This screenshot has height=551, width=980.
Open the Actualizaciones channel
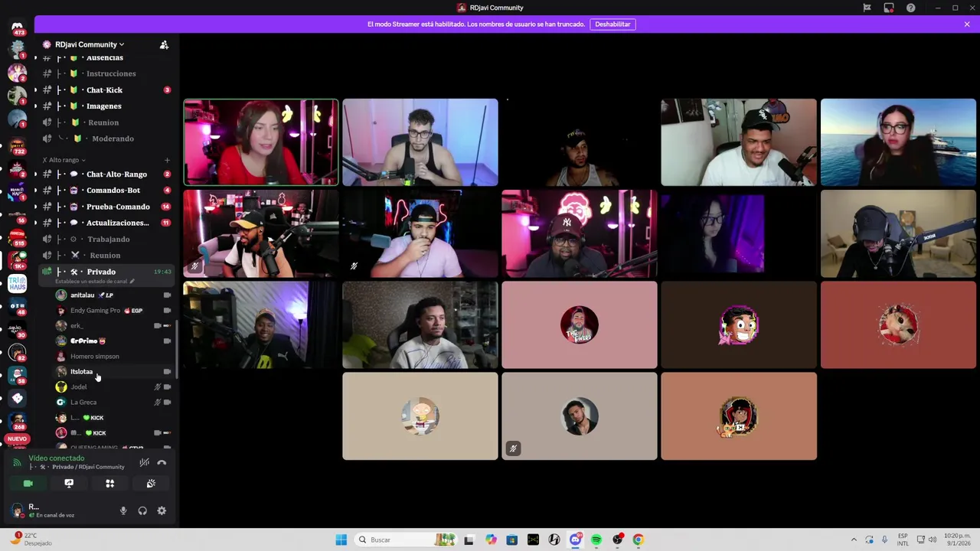pos(117,223)
